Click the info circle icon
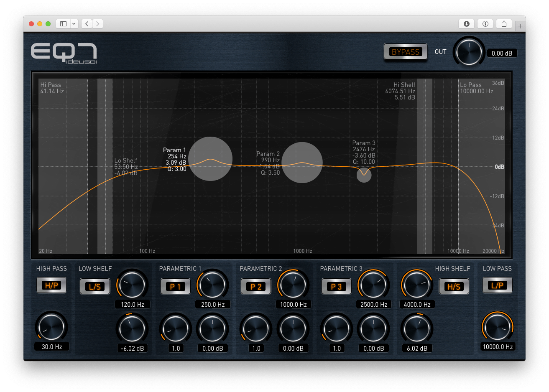Viewport: 549px width, 392px height. 485,24
